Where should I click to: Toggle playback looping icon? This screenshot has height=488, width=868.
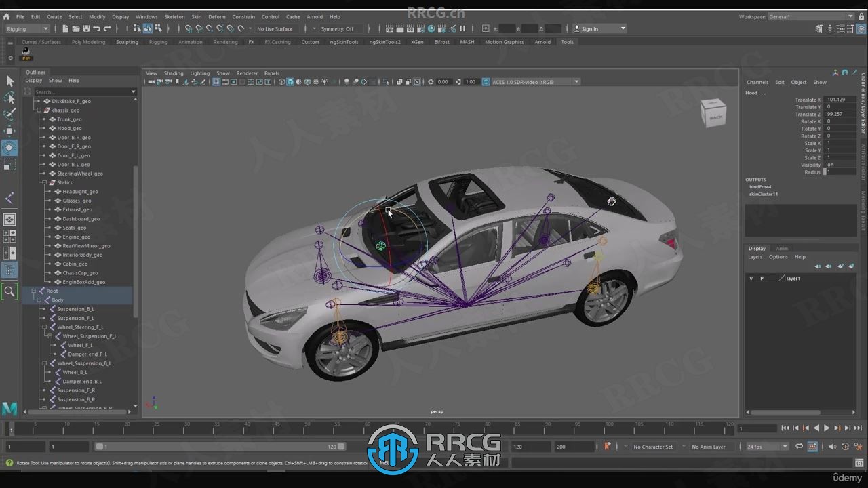(800, 447)
